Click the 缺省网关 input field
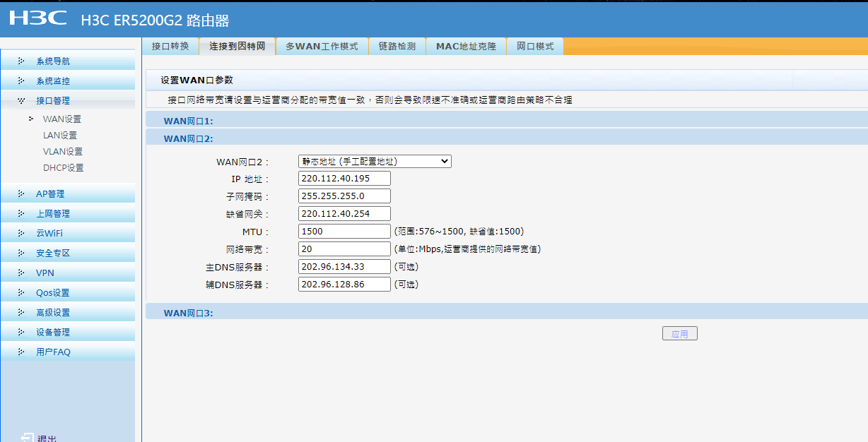Image resolution: width=868 pixels, height=442 pixels. (344, 214)
